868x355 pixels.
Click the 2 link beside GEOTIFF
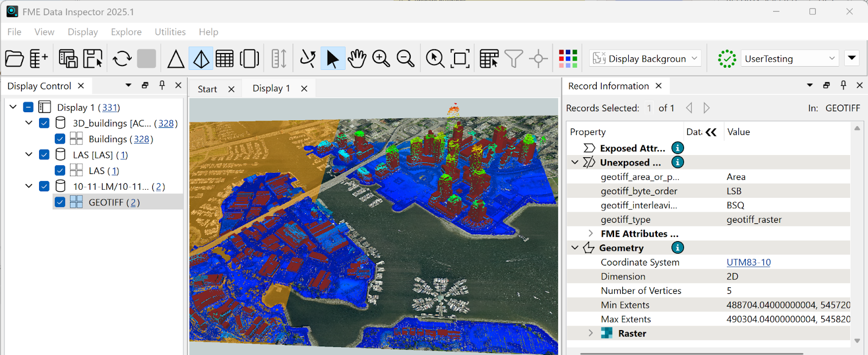(x=133, y=202)
